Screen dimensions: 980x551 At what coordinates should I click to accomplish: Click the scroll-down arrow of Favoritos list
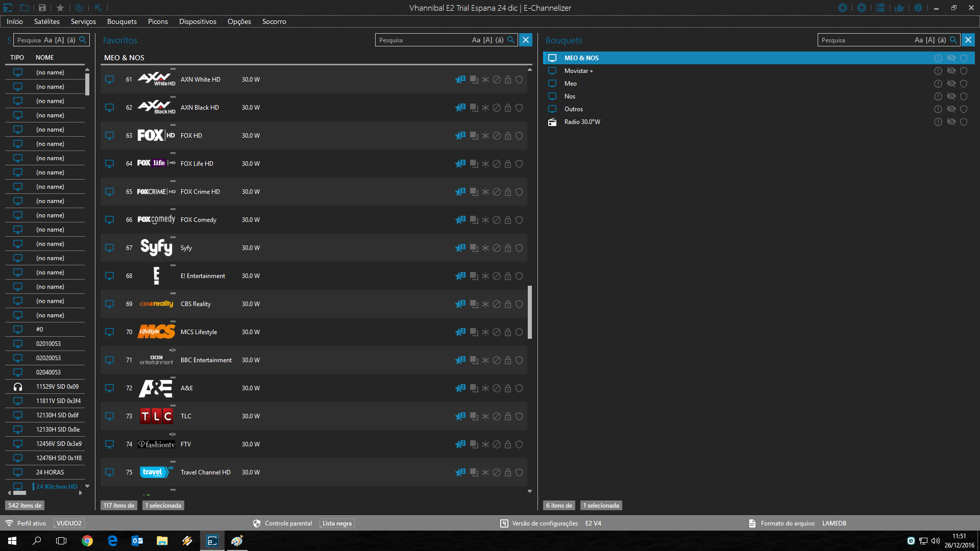(530, 491)
